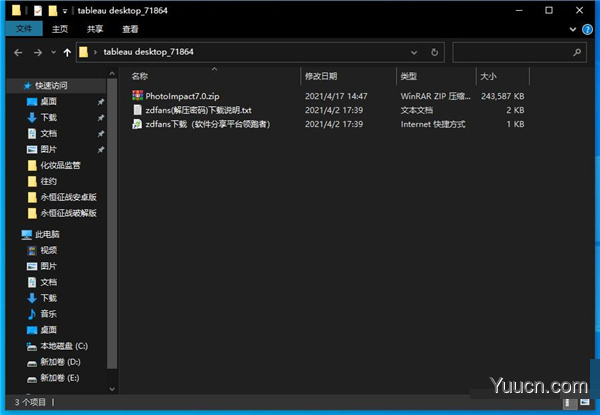The image size is (600, 415).
Task: Open the 化妆品监管 folder
Action: (60, 165)
